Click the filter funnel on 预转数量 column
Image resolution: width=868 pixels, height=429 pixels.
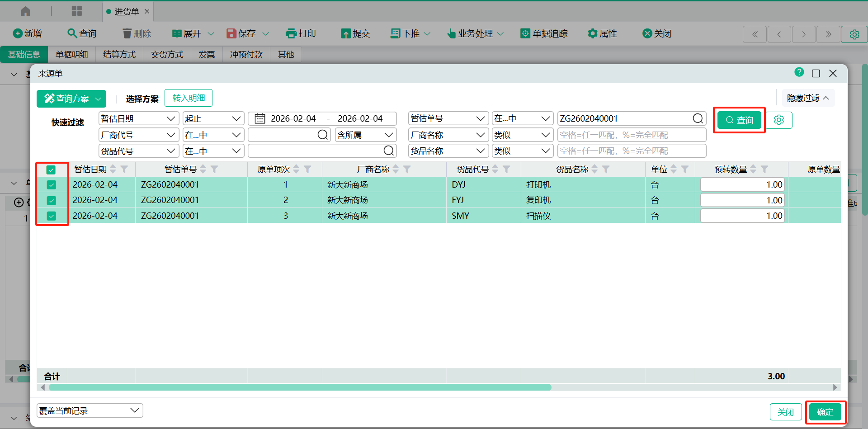[764, 169]
